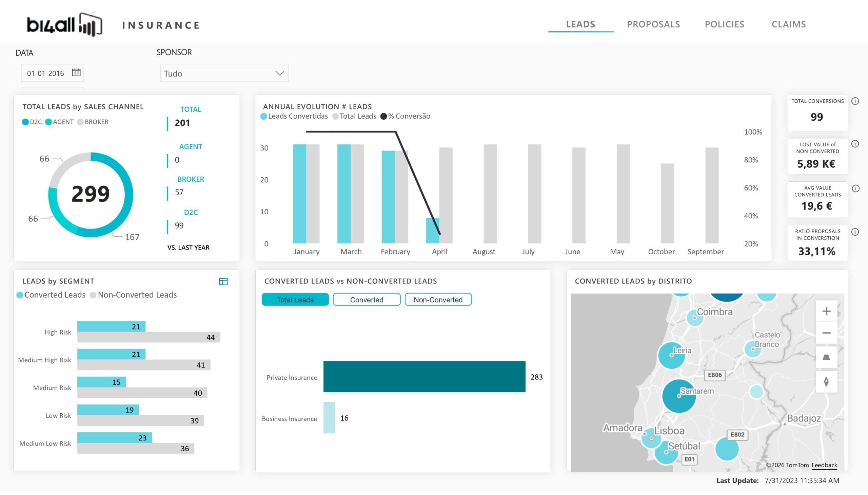This screenshot has width=868, height=495.
Task: Click info icon beside Lost Value card
Action: tap(855, 144)
